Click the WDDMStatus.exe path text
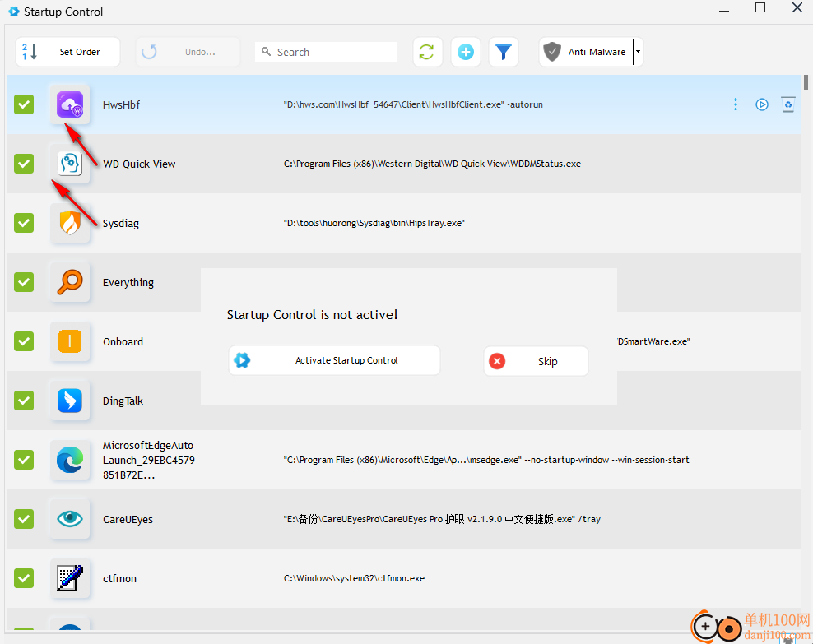 click(433, 164)
